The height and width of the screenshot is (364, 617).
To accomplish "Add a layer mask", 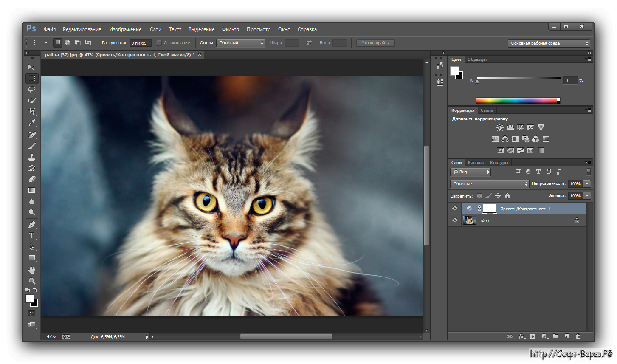I will [532, 336].
